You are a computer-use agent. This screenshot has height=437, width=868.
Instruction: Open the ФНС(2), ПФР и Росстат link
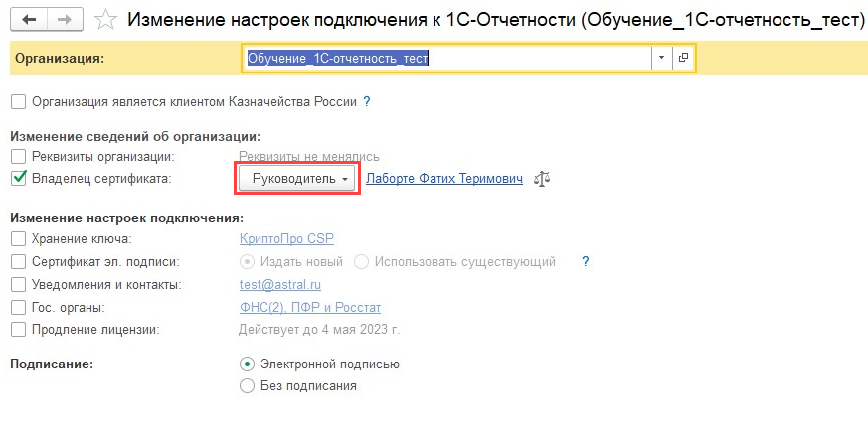coord(309,308)
